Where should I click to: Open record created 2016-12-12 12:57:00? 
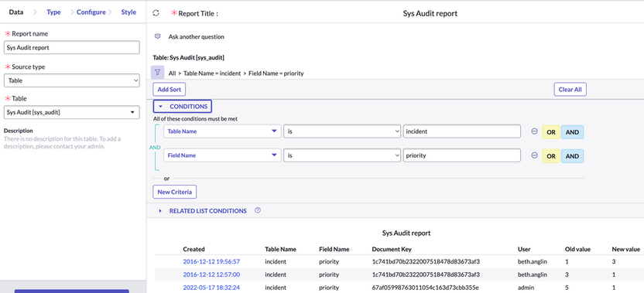[211, 274]
